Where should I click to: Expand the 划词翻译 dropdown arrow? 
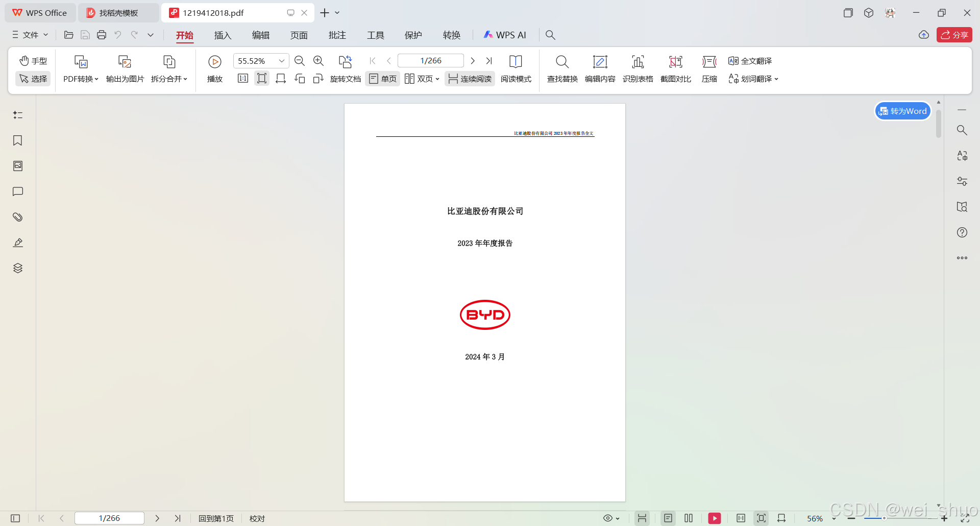tap(776, 79)
